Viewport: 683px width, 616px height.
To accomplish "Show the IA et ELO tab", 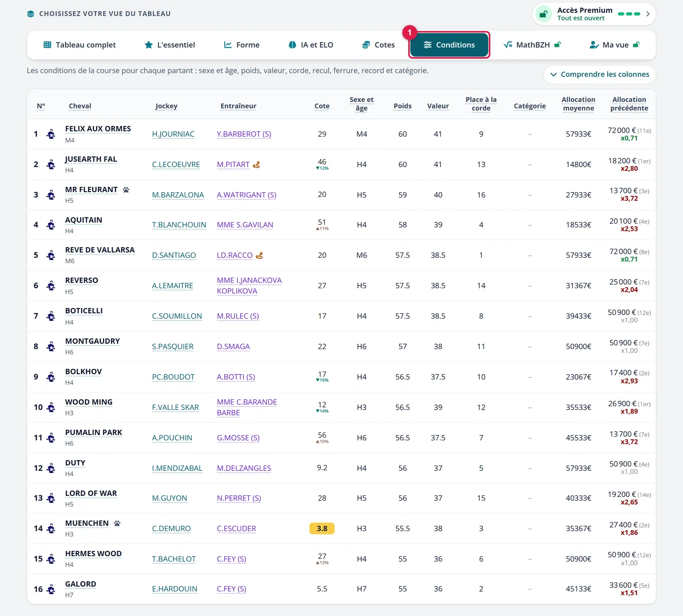I will coord(311,45).
